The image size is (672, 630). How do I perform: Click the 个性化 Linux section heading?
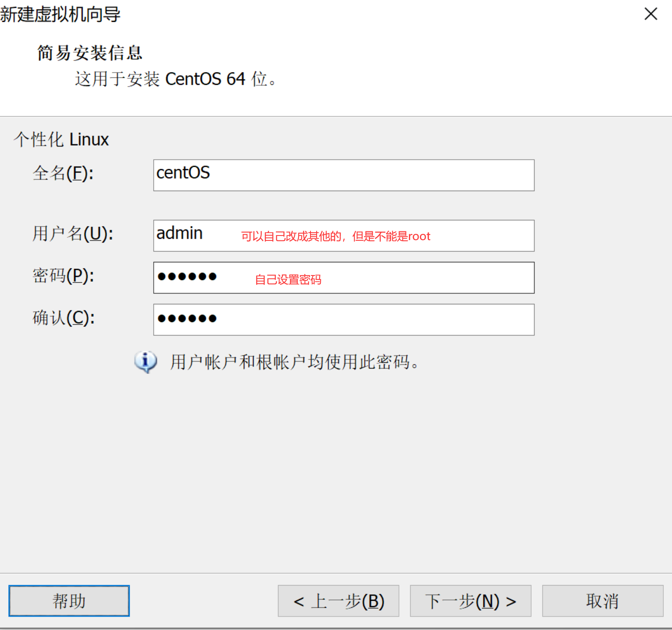click(x=61, y=139)
